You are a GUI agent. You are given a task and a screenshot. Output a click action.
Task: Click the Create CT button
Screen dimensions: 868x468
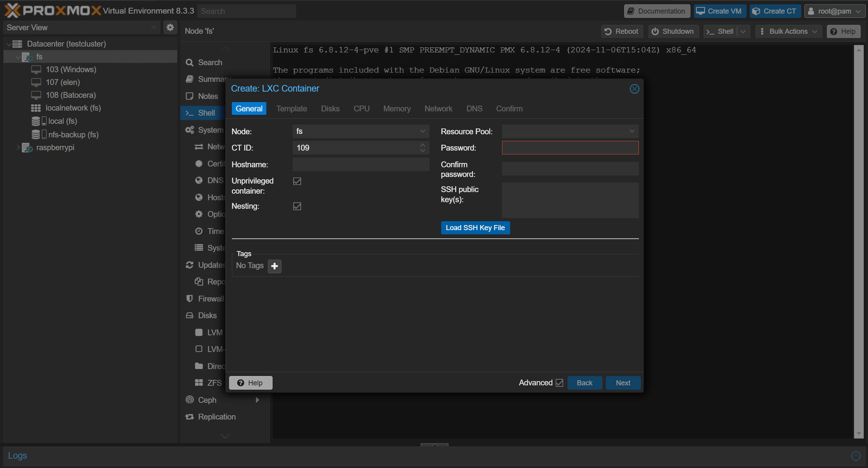tap(775, 11)
